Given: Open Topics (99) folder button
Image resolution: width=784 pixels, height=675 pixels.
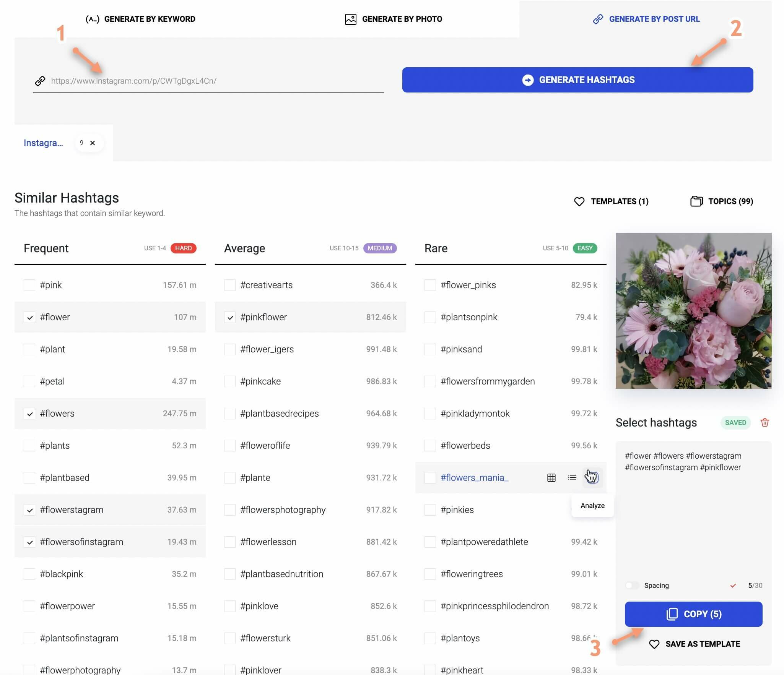Looking at the screenshot, I should [722, 201].
